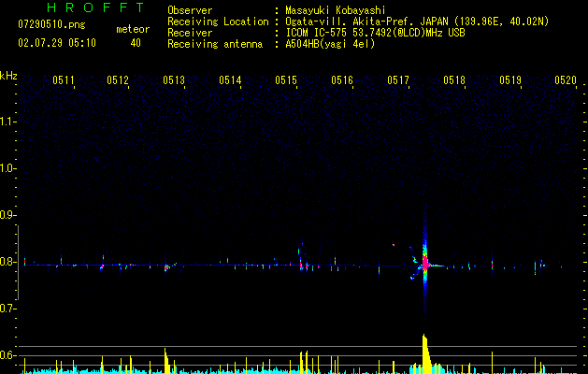Click the meteor count label
Viewport: 588px width, 374px height.
pos(133,29)
